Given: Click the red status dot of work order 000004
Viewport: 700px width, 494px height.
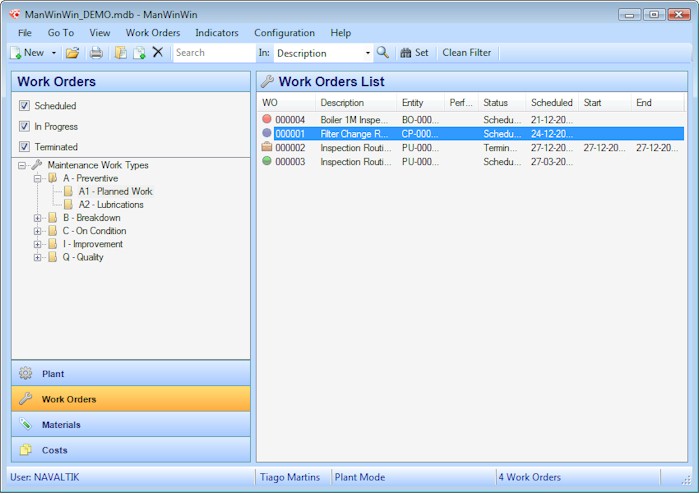Looking at the screenshot, I should tap(267, 119).
